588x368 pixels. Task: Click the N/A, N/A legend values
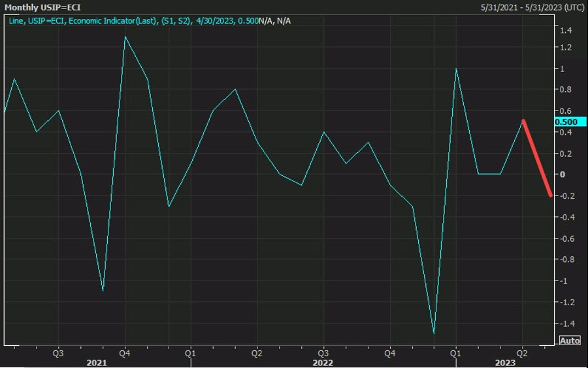pos(275,21)
